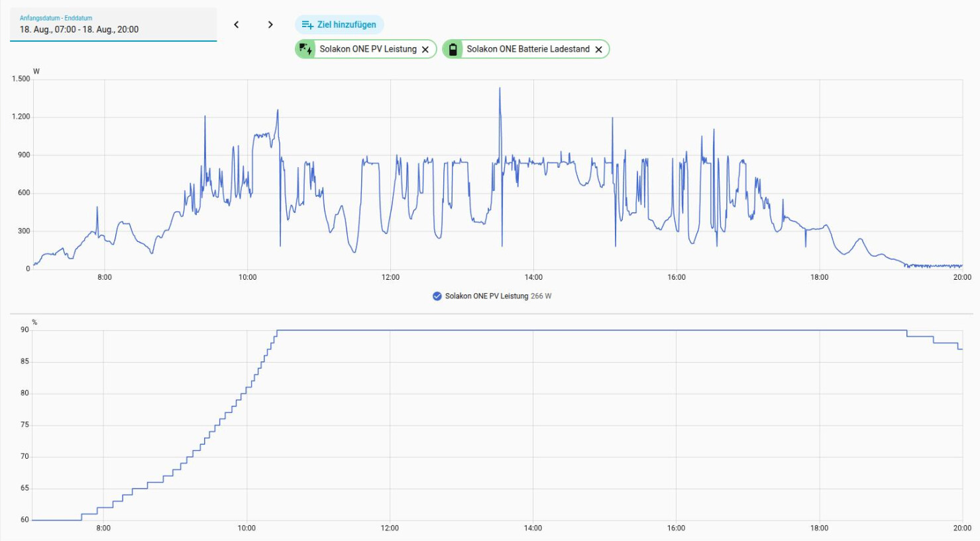Image resolution: width=980 pixels, height=541 pixels.
Task: Click the 8:00 time label under power chart
Action: coord(105,277)
